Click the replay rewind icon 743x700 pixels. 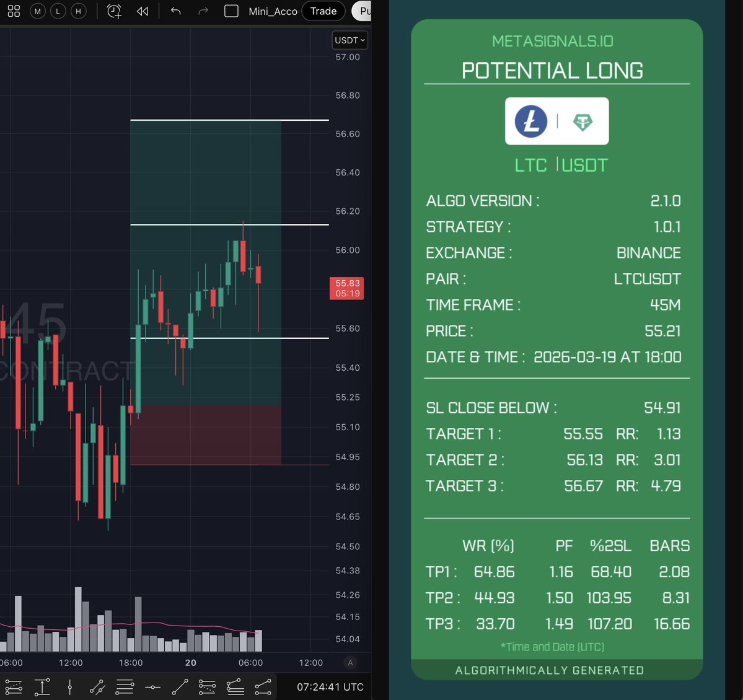[x=142, y=11]
